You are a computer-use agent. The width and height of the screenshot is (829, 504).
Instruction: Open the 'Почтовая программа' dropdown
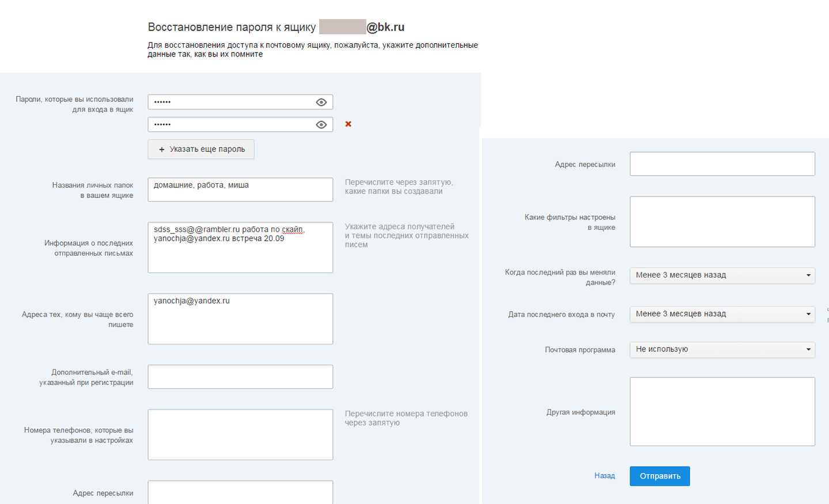pyautogui.click(x=722, y=350)
